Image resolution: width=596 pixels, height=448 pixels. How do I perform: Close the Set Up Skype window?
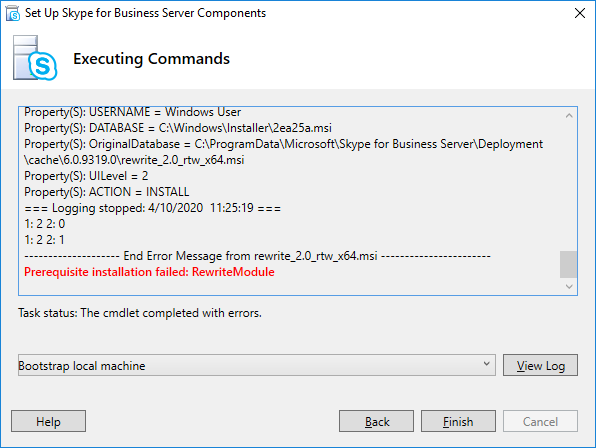tap(580, 13)
